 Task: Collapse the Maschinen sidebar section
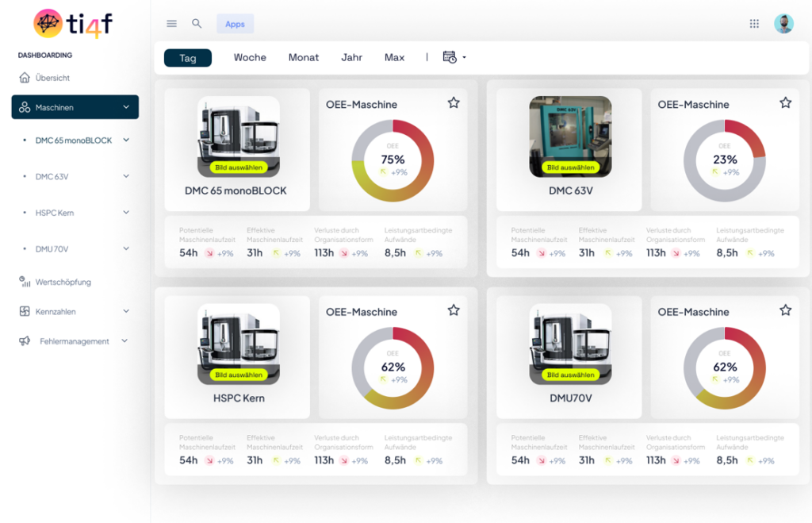(x=126, y=107)
